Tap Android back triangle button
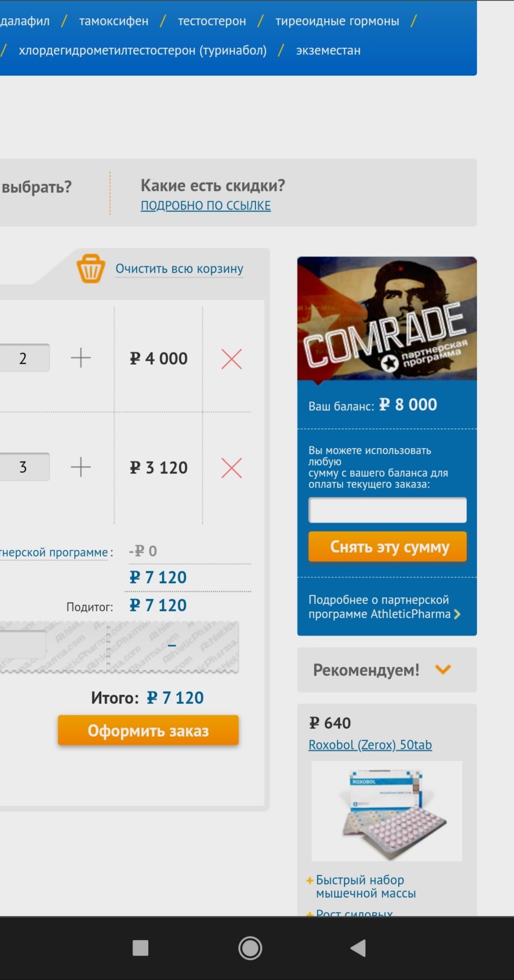The height and width of the screenshot is (980, 514). tap(358, 948)
